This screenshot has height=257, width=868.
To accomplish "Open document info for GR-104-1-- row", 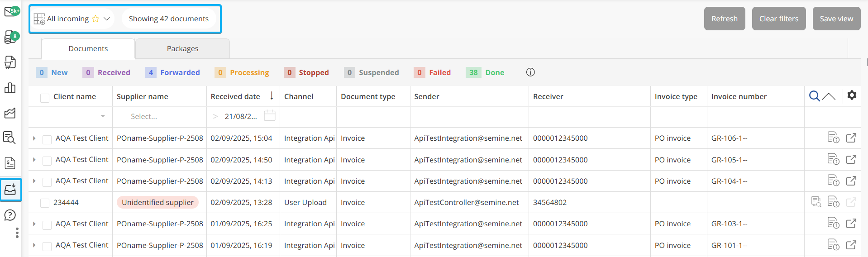I will (833, 181).
